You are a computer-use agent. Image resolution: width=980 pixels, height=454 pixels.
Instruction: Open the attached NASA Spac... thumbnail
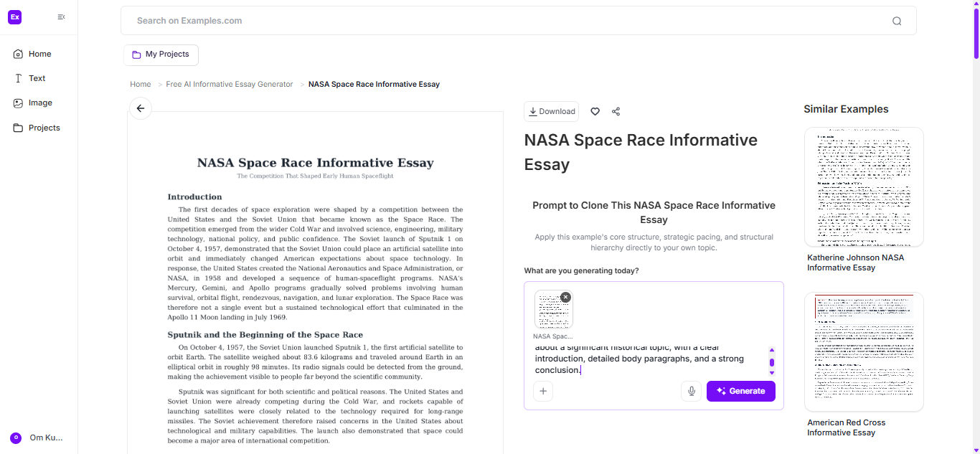pyautogui.click(x=553, y=310)
